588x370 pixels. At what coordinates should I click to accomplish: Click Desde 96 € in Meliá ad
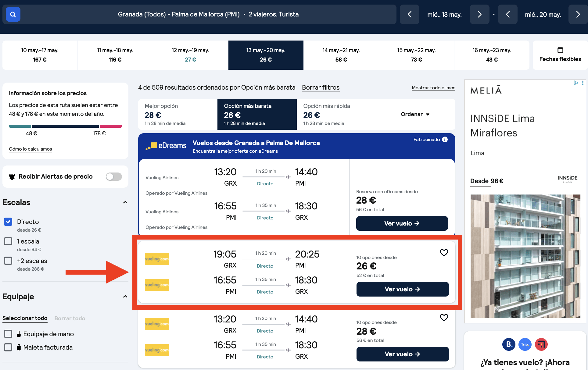coord(487,181)
